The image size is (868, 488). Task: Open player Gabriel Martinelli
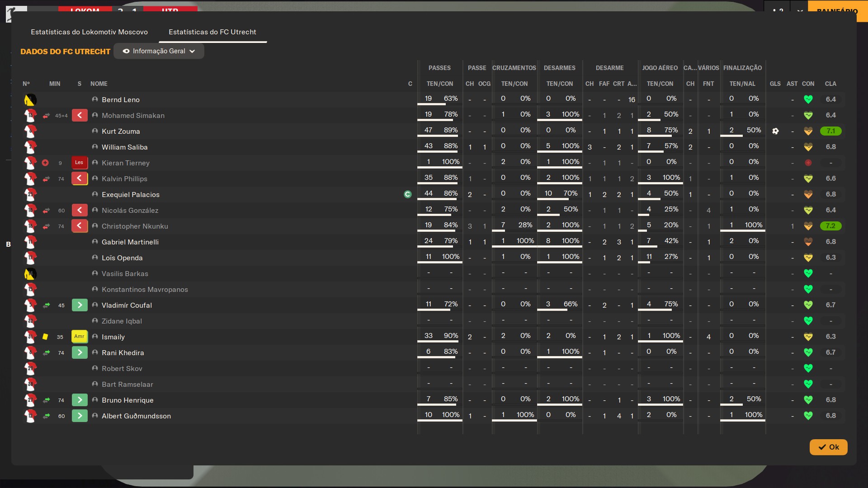130,242
